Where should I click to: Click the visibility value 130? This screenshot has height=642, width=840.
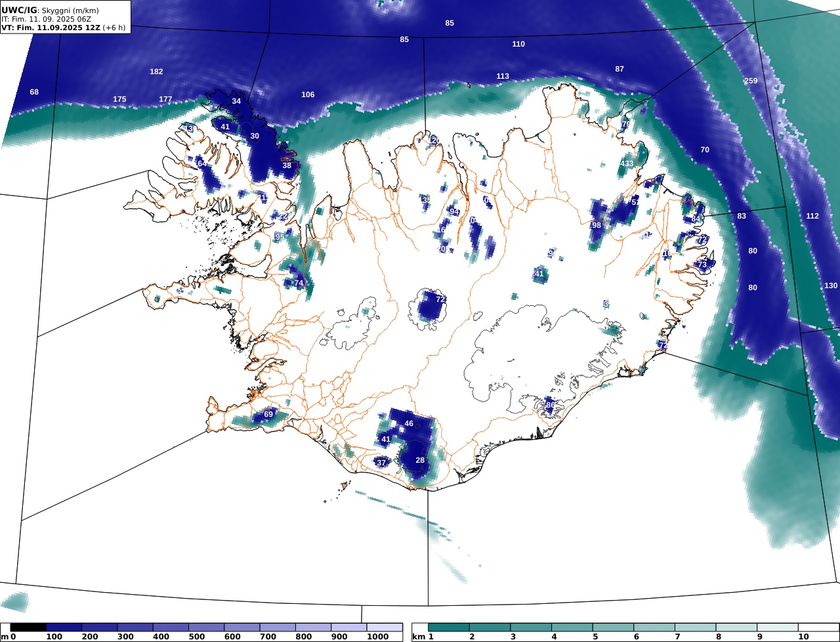click(831, 286)
